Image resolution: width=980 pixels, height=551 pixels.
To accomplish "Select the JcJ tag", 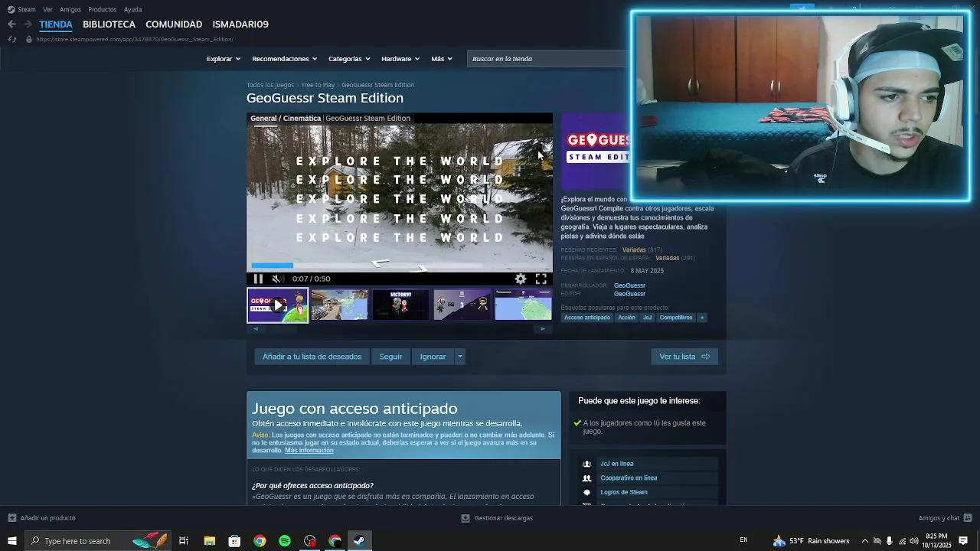I will (x=647, y=318).
